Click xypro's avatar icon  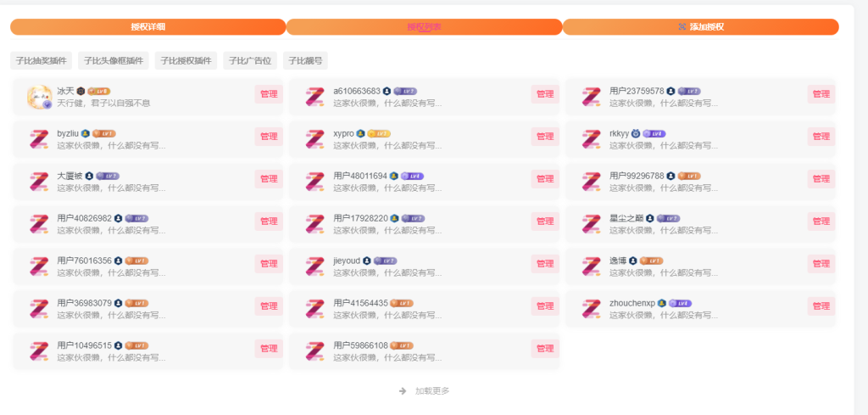(315, 139)
